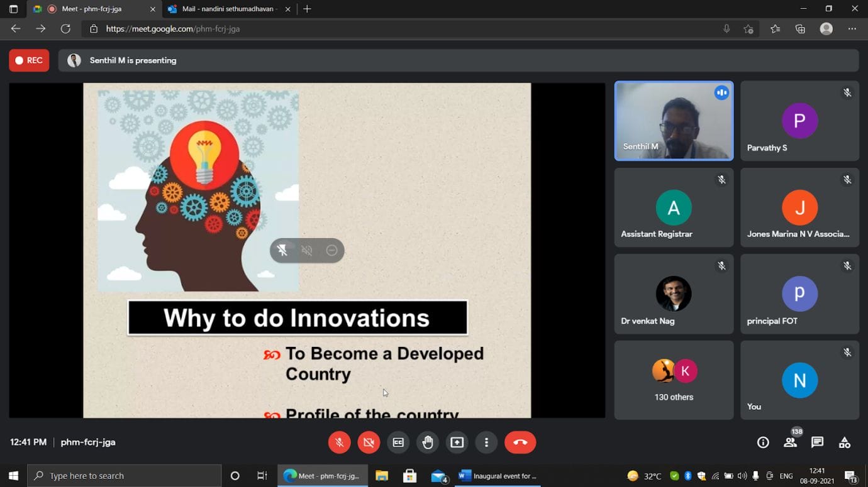Open the chat panel with everyone

click(817, 442)
